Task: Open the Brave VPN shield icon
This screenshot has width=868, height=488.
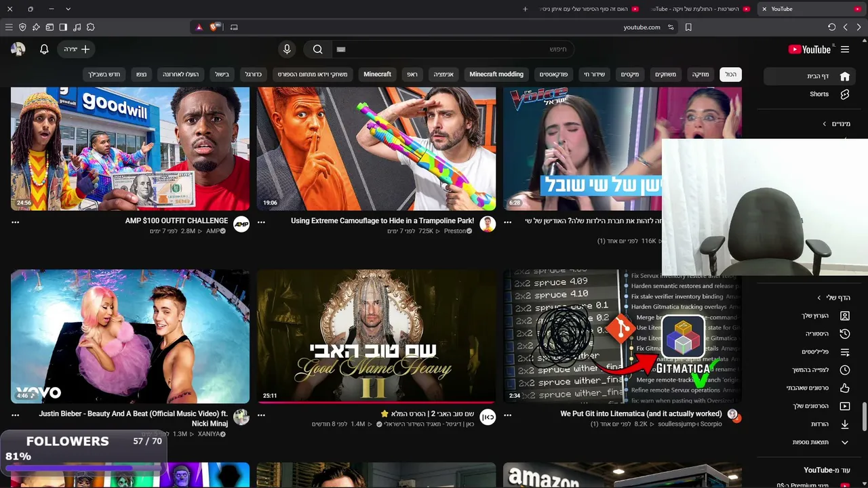Action: [22, 27]
